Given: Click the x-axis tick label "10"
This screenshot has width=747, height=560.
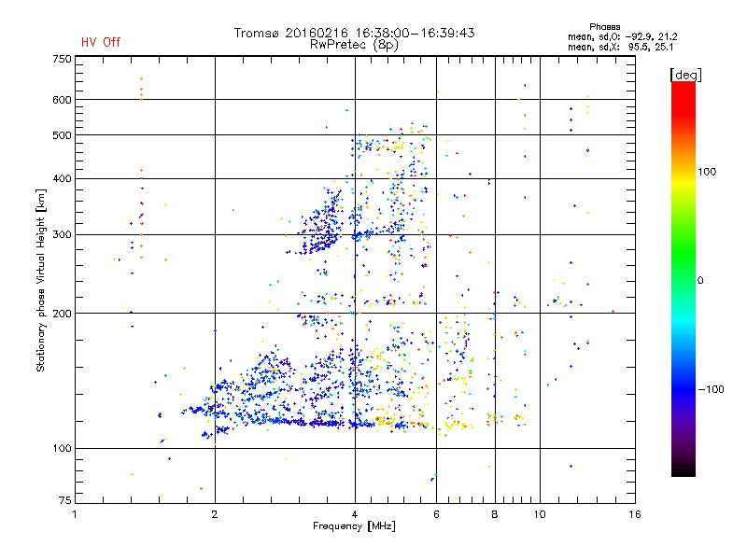Looking at the screenshot, I should [540, 514].
